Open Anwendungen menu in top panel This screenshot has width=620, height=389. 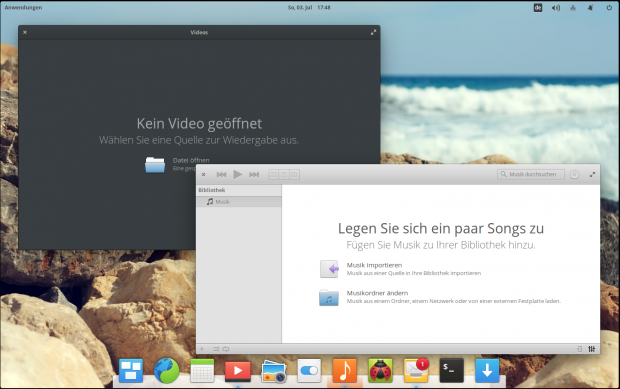23,8
